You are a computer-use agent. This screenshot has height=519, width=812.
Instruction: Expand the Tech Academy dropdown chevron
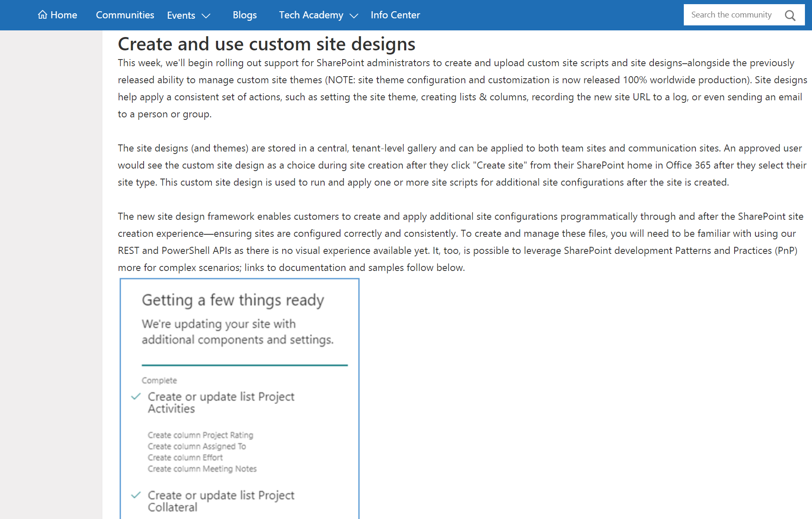(x=354, y=16)
